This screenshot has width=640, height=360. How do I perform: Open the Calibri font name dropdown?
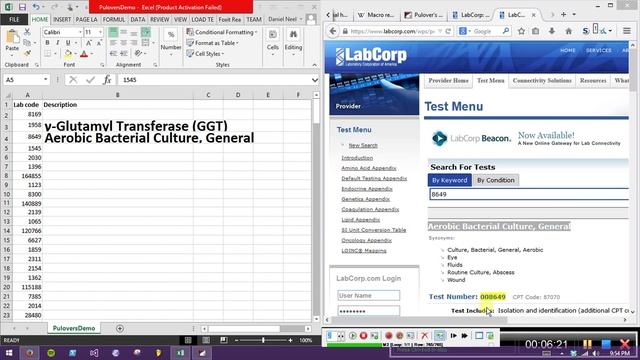[x=80, y=32]
